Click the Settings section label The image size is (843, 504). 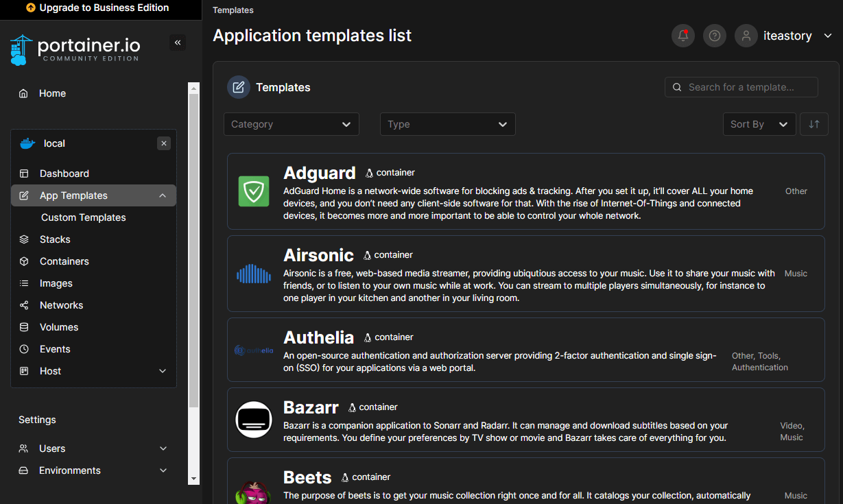coord(37,420)
